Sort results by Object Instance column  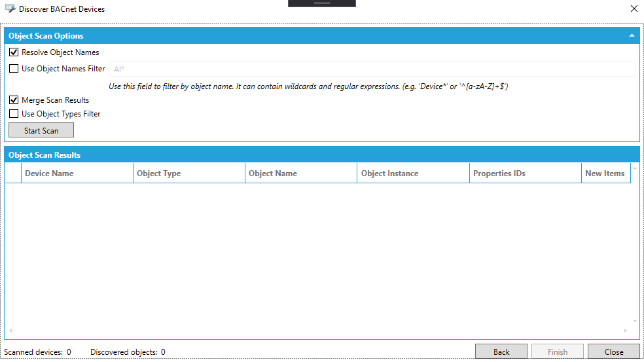coord(413,173)
